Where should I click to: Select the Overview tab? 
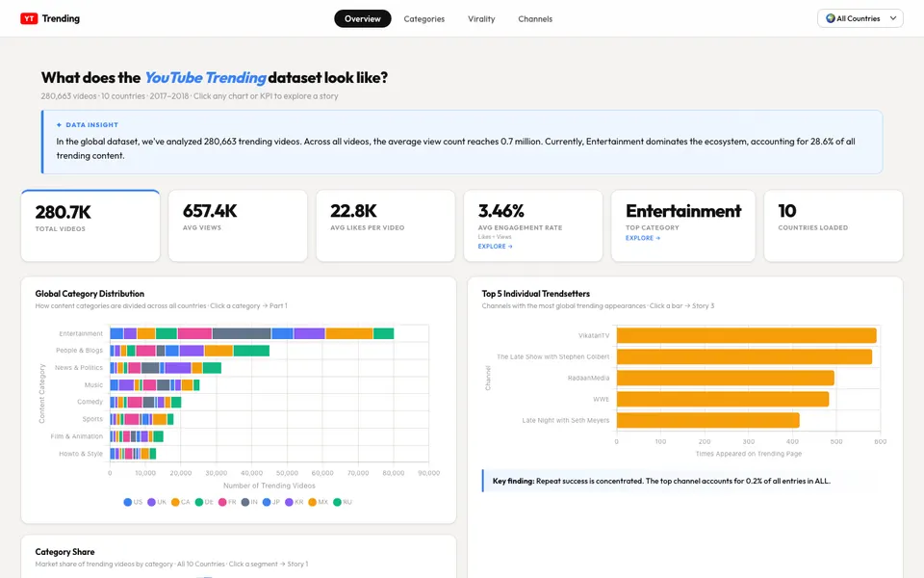363,19
